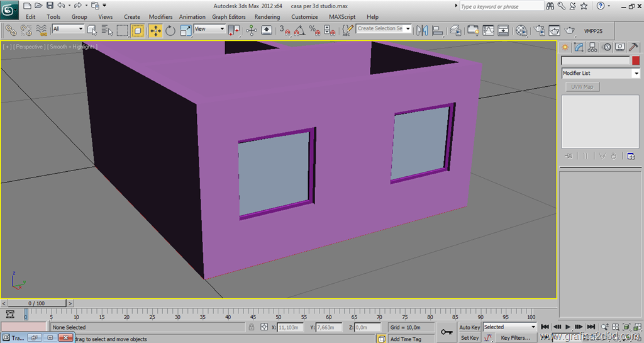Open the Rendering menu
The height and width of the screenshot is (343, 644).
(267, 17)
